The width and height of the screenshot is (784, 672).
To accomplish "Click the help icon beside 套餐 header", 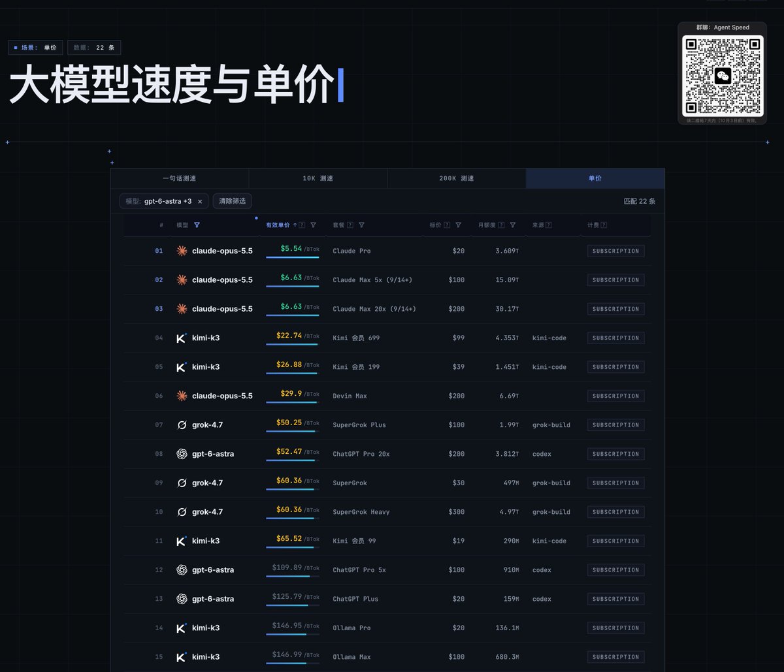I will pos(350,225).
